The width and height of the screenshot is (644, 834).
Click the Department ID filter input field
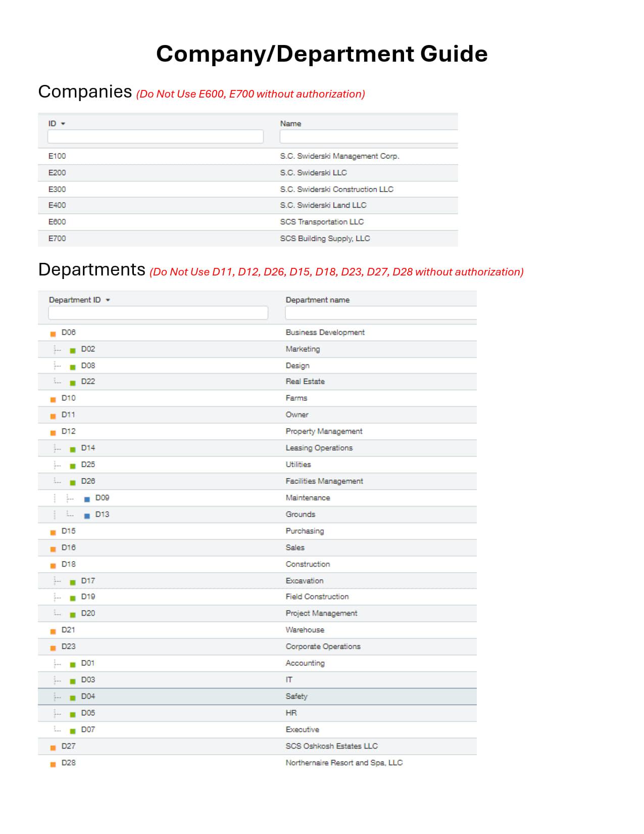pyautogui.click(x=157, y=313)
